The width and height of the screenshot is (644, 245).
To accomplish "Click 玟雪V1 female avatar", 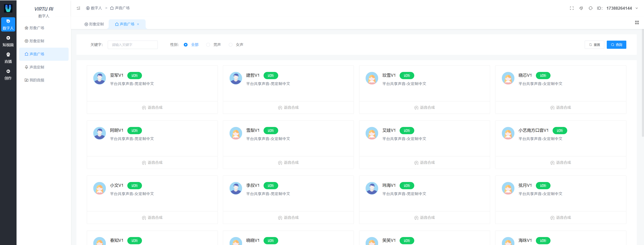I will coord(372,78).
